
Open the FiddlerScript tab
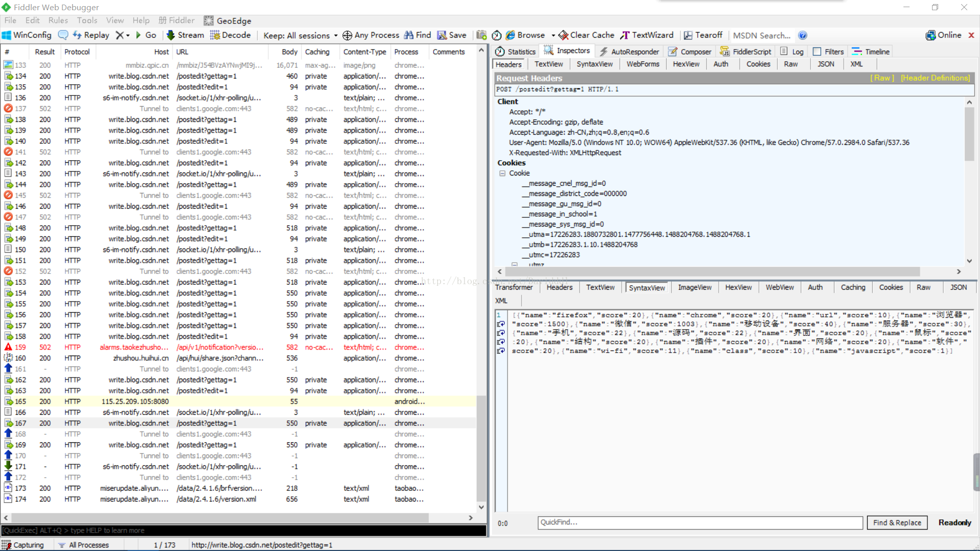[x=746, y=52]
